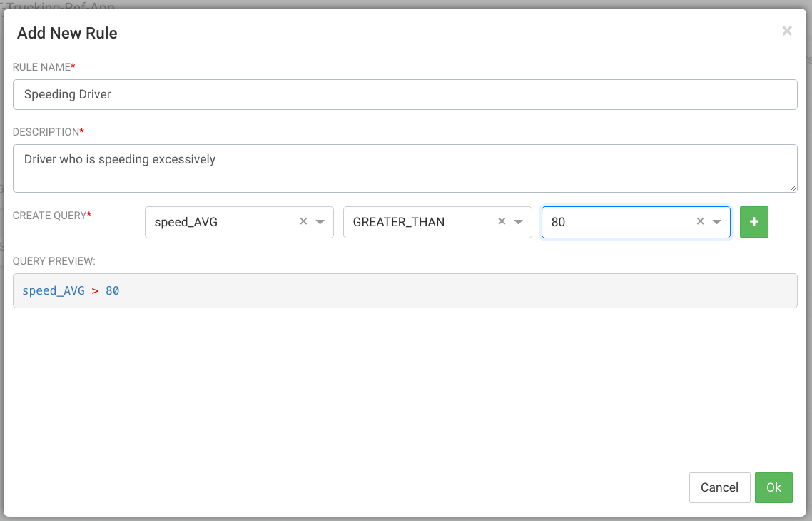Image resolution: width=812 pixels, height=521 pixels.
Task: Expand the speed_AVG dropdown arrow
Action: point(320,222)
